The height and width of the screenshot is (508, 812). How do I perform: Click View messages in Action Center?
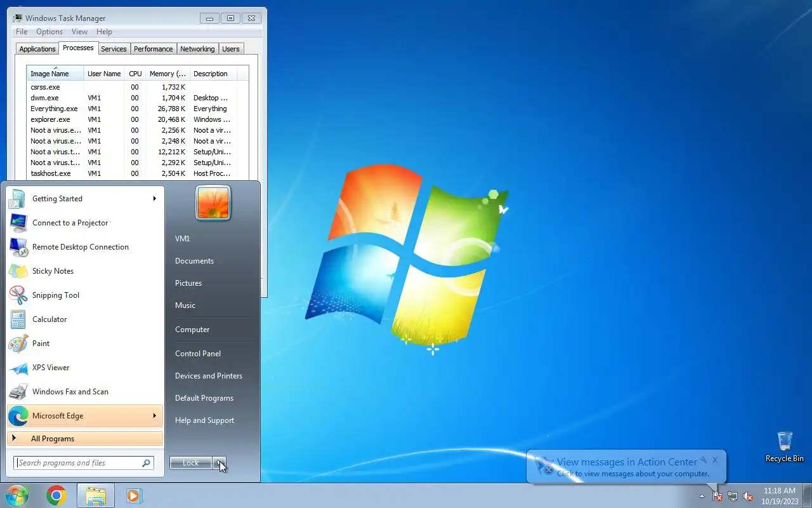coord(627,462)
